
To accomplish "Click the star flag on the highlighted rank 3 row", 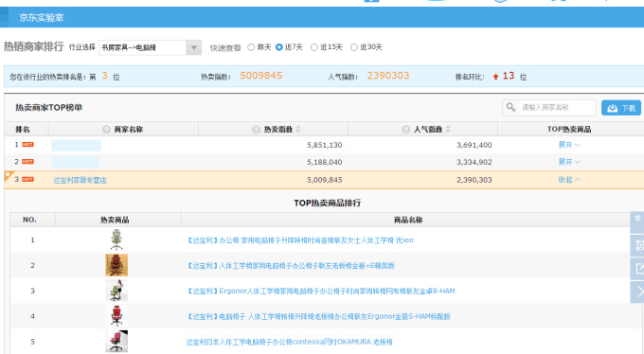I will click(x=8, y=175).
